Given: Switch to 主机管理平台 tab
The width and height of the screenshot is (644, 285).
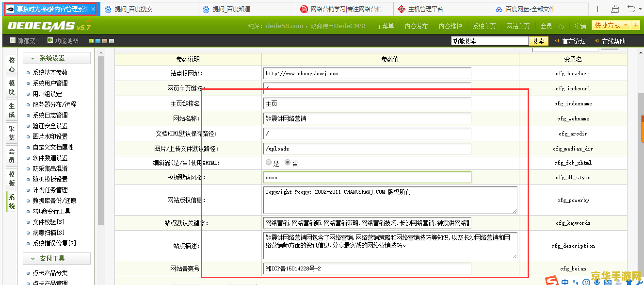Looking at the screenshot, I should [x=442, y=9].
